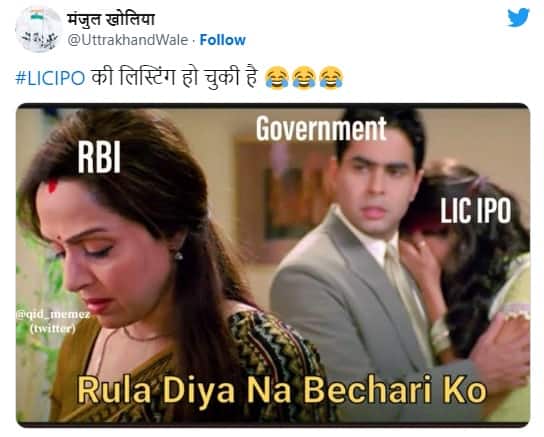Click the last laughing-crying emoji
Viewport: 544px width, 437px height.
(x=331, y=77)
